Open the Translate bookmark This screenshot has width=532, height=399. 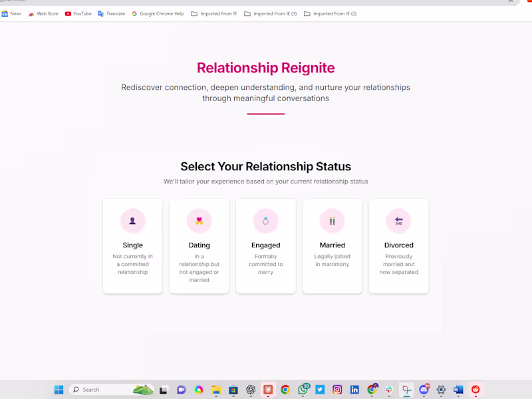coord(112,14)
